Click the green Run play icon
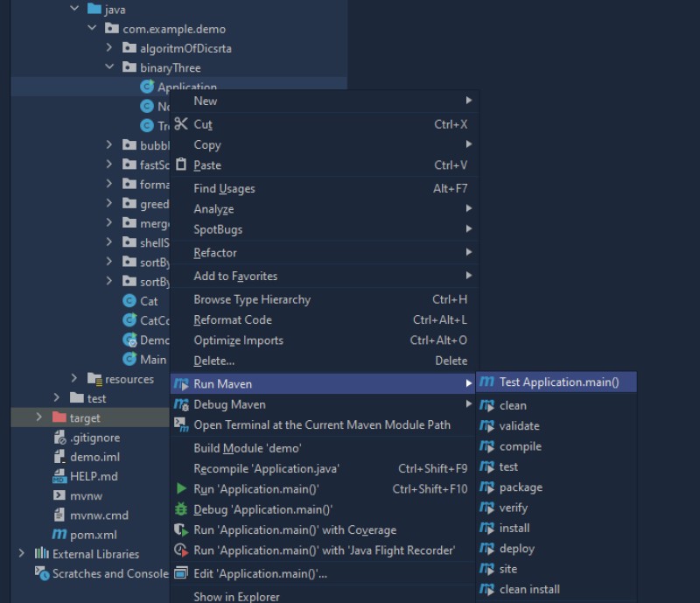Viewport: 700px width, 603px height. pos(181,488)
